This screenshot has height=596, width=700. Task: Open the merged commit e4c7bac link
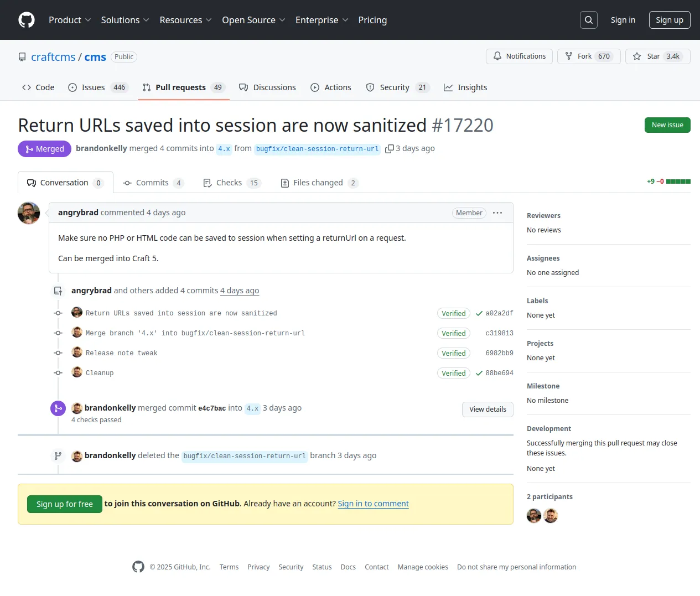point(212,408)
